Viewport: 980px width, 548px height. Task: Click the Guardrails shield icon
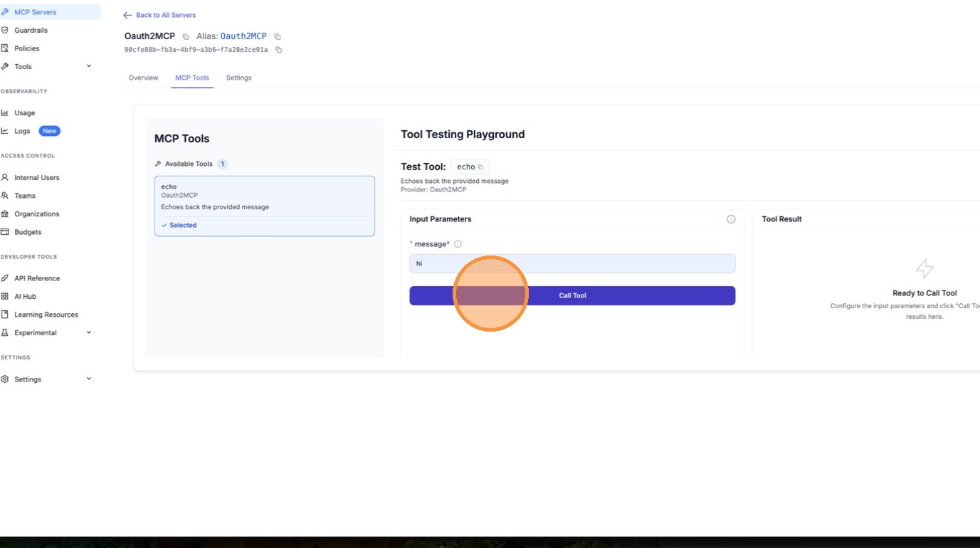5,31
